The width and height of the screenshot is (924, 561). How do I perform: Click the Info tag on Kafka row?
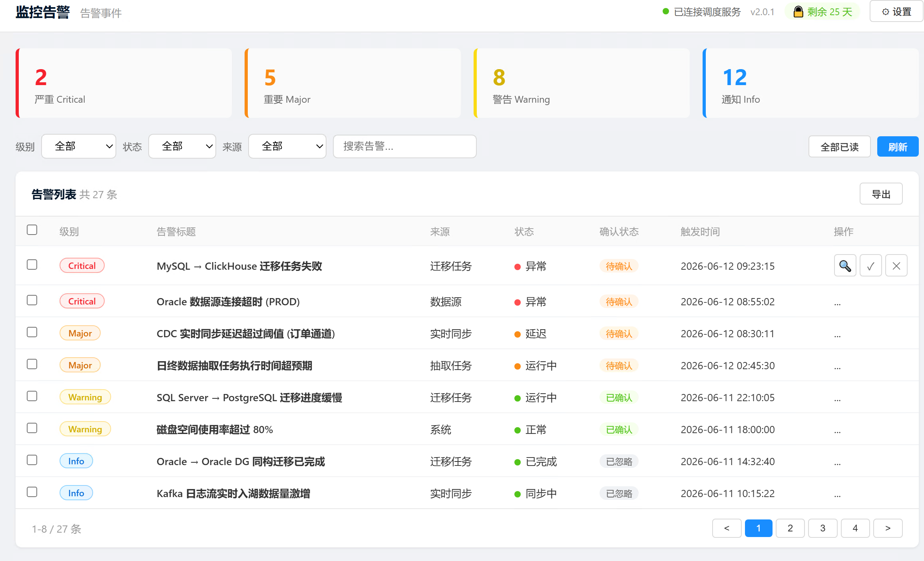(76, 493)
